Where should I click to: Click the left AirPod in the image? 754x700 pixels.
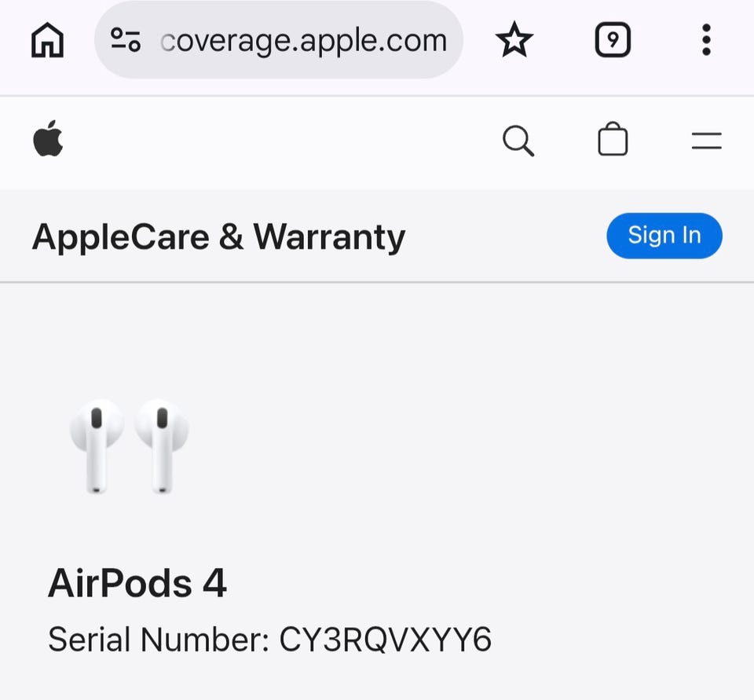point(96,446)
